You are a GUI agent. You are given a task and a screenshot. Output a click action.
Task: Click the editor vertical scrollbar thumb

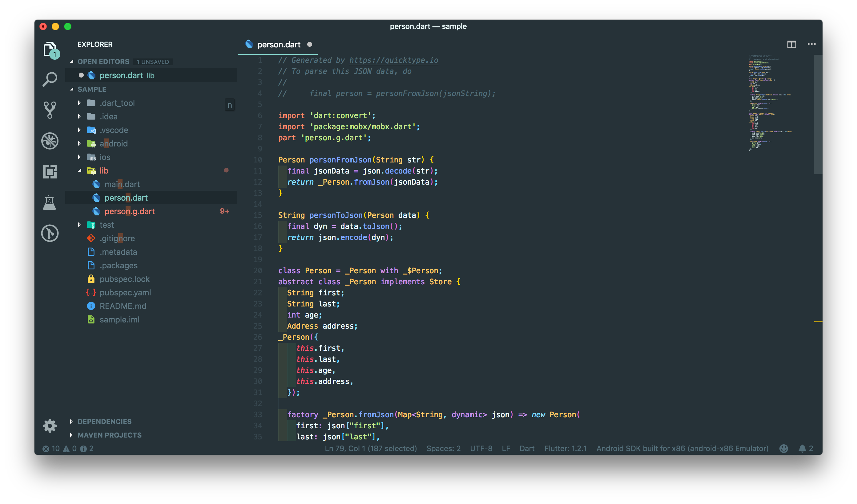click(818, 114)
